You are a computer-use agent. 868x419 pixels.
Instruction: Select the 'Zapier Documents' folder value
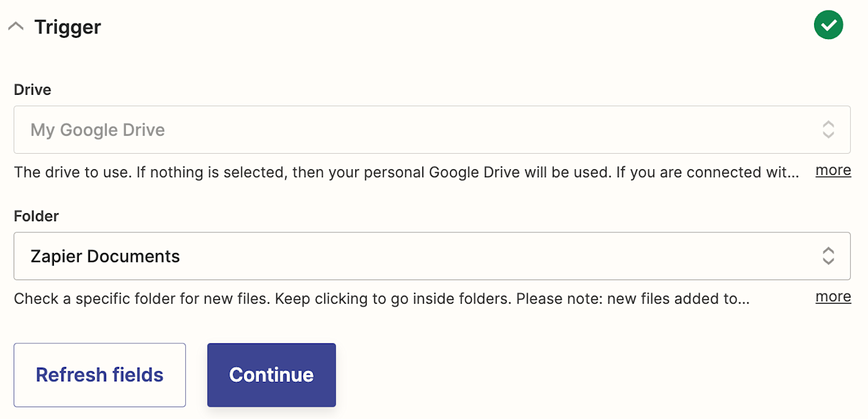tap(105, 257)
